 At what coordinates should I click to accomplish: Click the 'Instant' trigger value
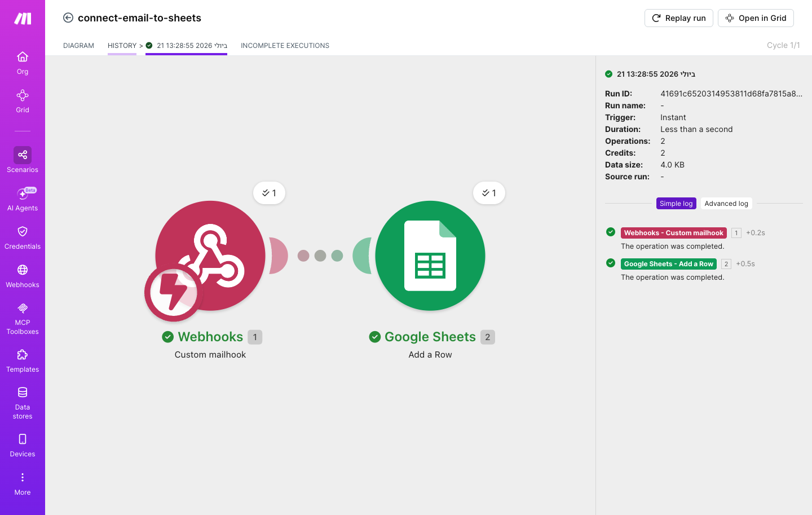click(x=673, y=117)
